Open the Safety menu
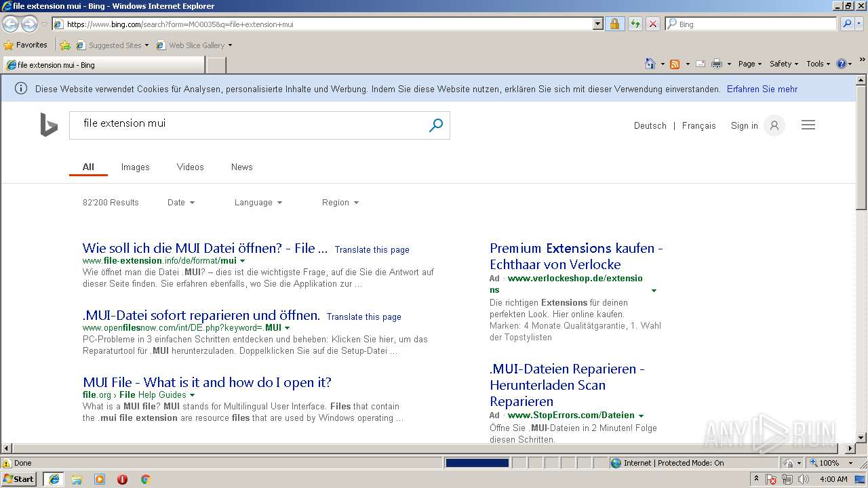868x488 pixels. point(784,64)
